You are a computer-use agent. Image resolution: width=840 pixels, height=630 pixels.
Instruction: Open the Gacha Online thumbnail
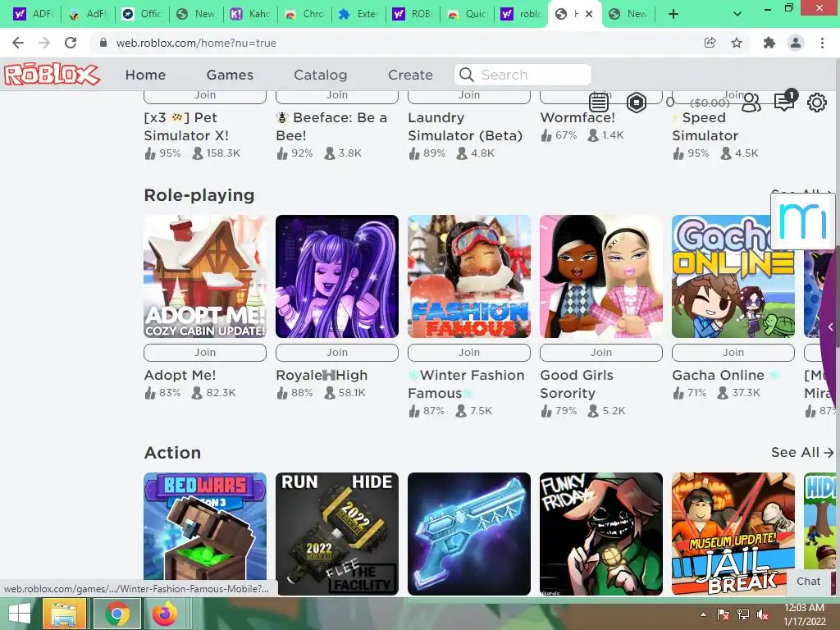coord(733,276)
